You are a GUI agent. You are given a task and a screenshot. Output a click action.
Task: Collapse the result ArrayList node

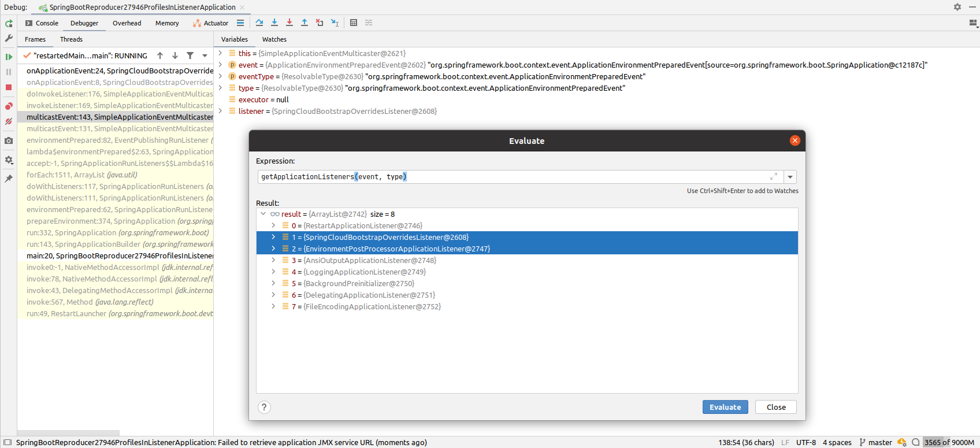pyautogui.click(x=263, y=214)
